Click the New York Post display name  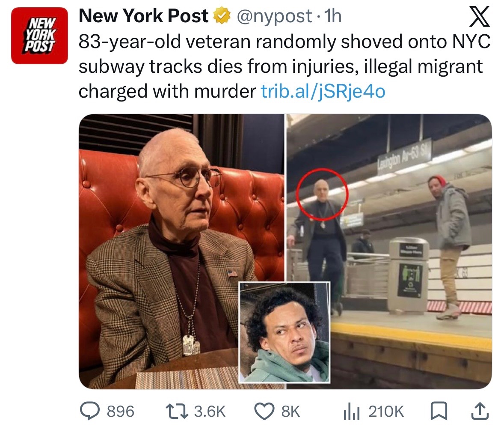pos(143,16)
